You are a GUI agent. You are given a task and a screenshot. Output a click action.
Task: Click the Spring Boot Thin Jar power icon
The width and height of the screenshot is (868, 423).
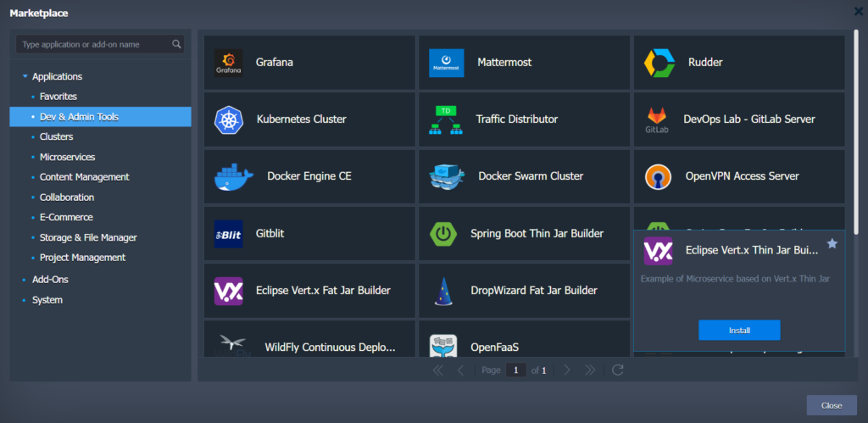443,234
